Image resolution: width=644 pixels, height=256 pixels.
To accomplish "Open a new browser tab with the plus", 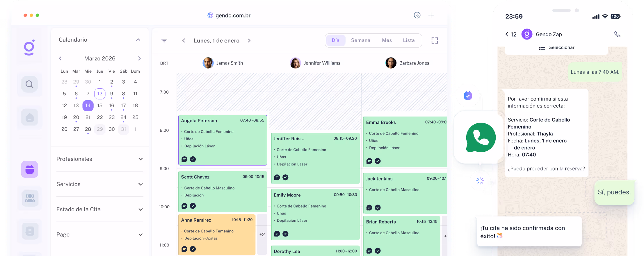I will tap(431, 15).
